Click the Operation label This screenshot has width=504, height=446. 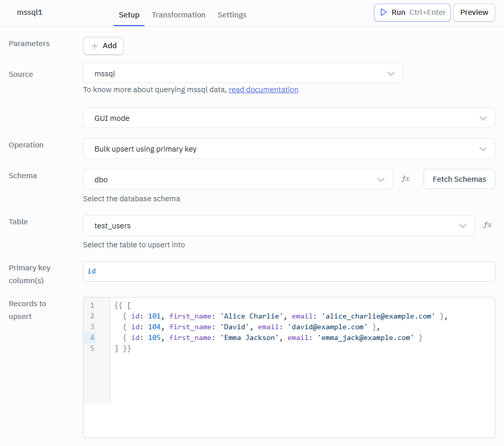pos(26,145)
